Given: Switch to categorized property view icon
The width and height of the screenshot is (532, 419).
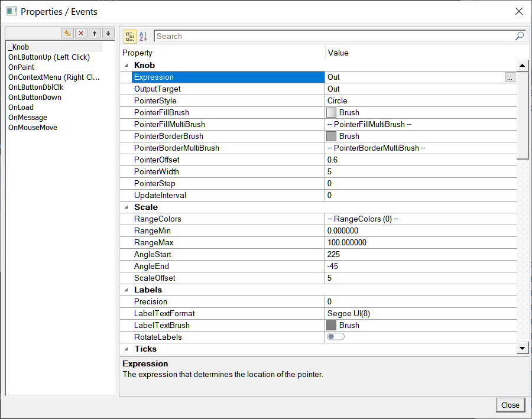Looking at the screenshot, I should point(129,36).
